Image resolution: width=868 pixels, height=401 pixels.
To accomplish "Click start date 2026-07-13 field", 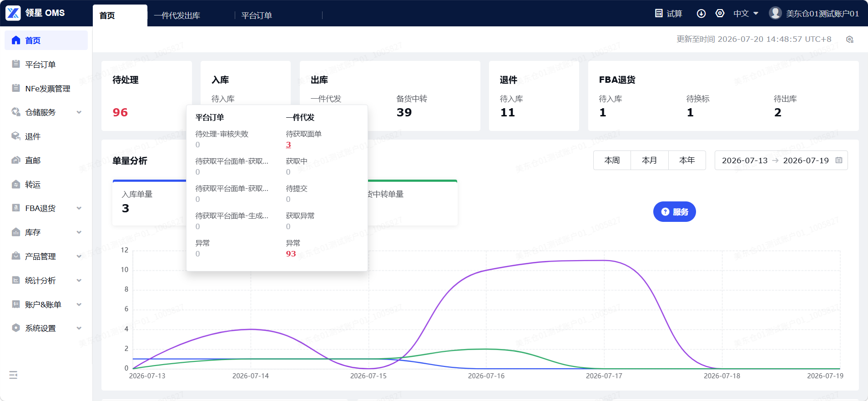I will [x=745, y=160].
